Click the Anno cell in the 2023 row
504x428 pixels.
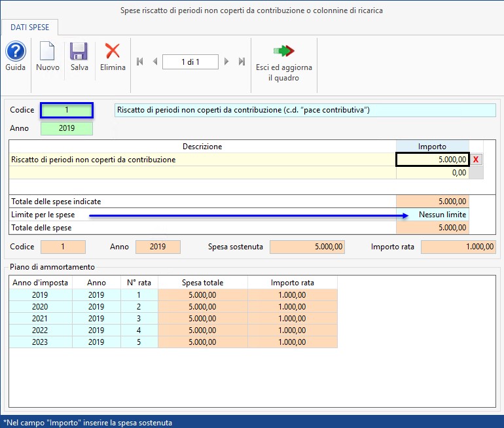click(x=96, y=342)
